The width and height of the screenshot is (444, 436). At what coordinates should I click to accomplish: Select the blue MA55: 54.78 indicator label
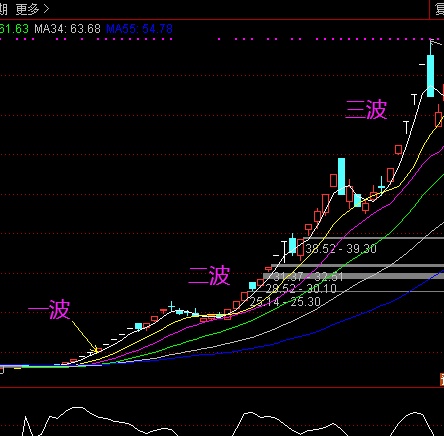(x=139, y=29)
